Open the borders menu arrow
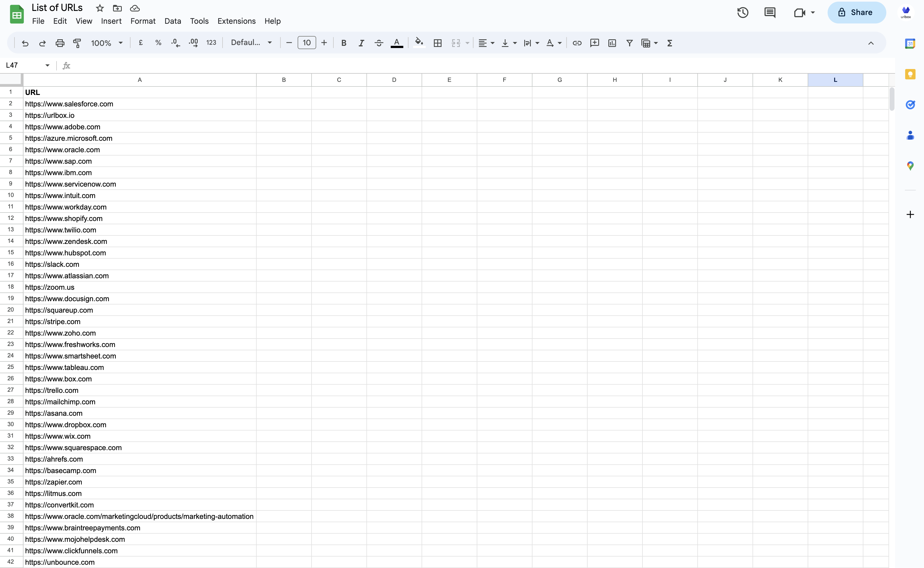924x568 pixels. click(437, 43)
